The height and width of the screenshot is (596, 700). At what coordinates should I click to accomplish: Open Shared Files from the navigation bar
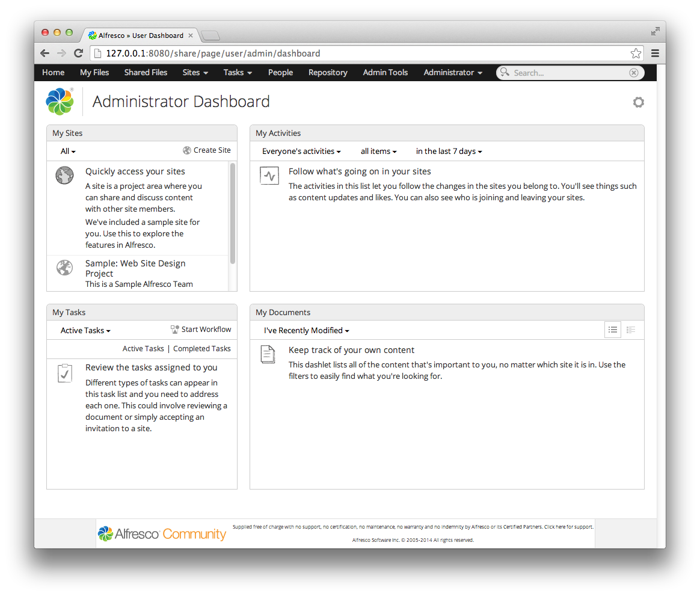pyautogui.click(x=146, y=72)
